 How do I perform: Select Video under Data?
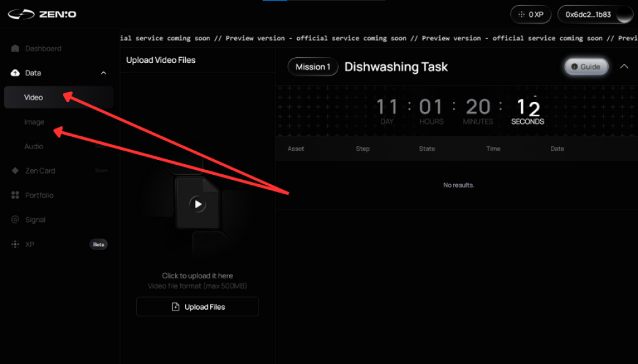click(34, 98)
